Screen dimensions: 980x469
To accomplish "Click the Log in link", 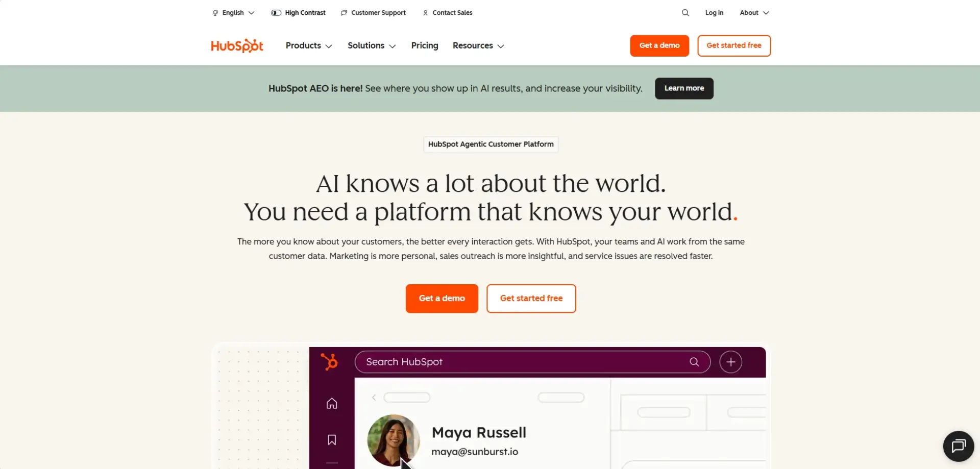I will 714,13.
